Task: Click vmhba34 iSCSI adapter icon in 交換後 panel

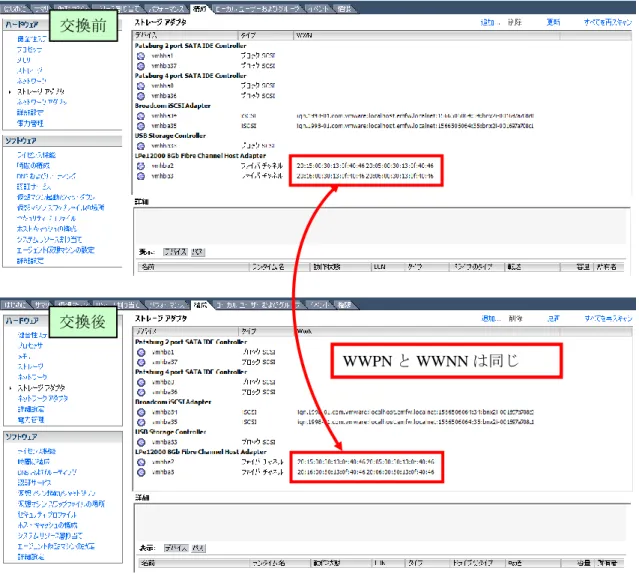Action: pos(141,412)
